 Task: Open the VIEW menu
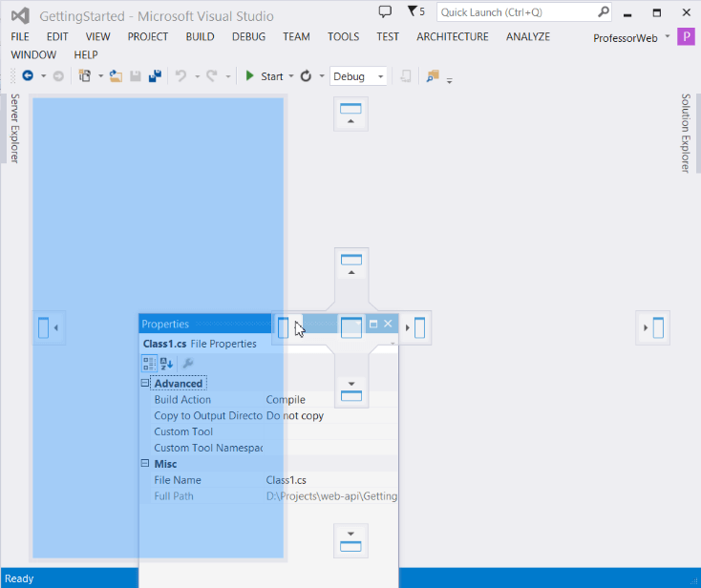pyautogui.click(x=98, y=36)
